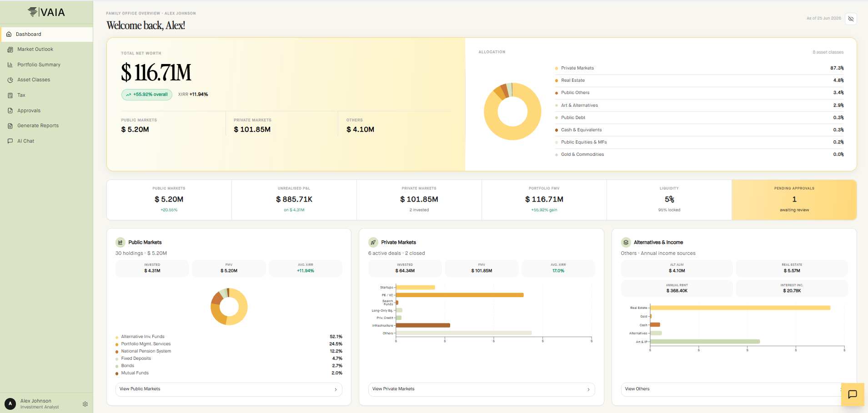
Task: Click the "$ 116.71M" total net worth value
Action: (x=156, y=73)
